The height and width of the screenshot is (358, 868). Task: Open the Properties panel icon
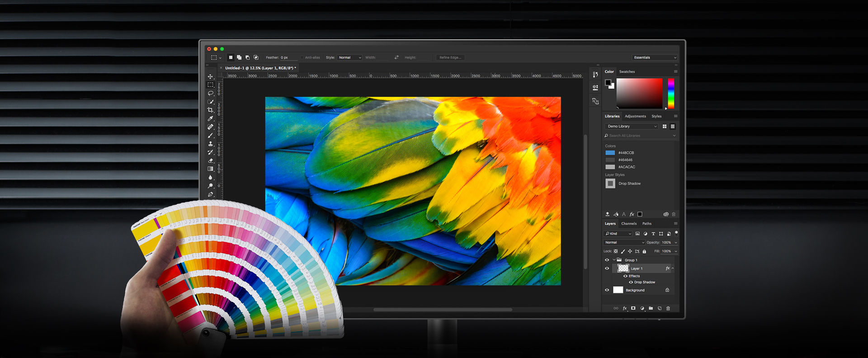click(595, 88)
